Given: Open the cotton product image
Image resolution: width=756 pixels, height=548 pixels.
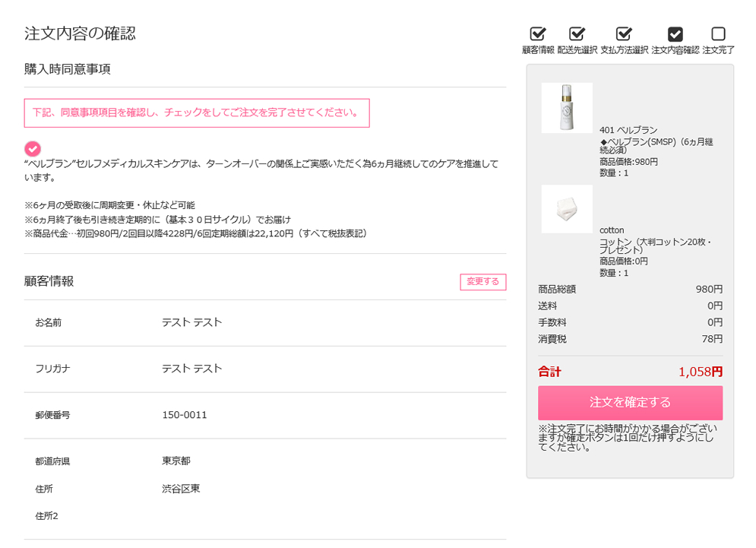Looking at the screenshot, I should coord(567,209).
